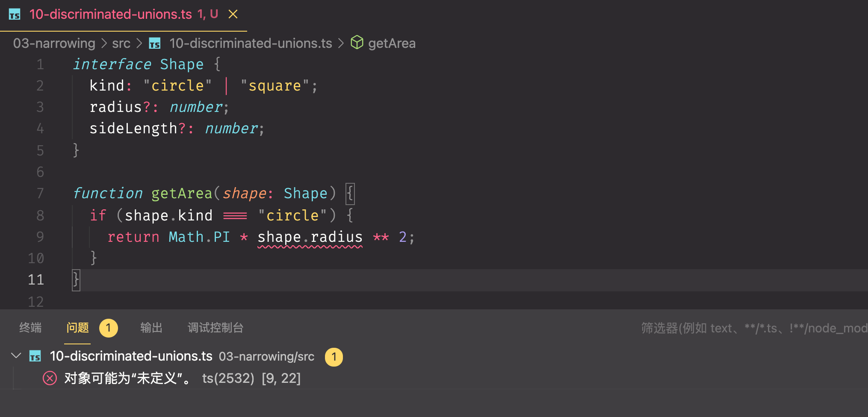Switch to the 问题 panel tab
The image size is (868, 417).
[x=77, y=328]
